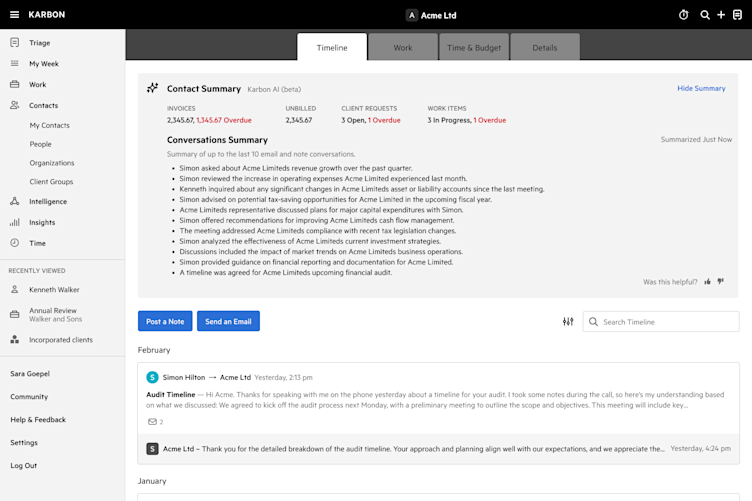Click 'A timeline was agreed' bullet

click(x=286, y=272)
